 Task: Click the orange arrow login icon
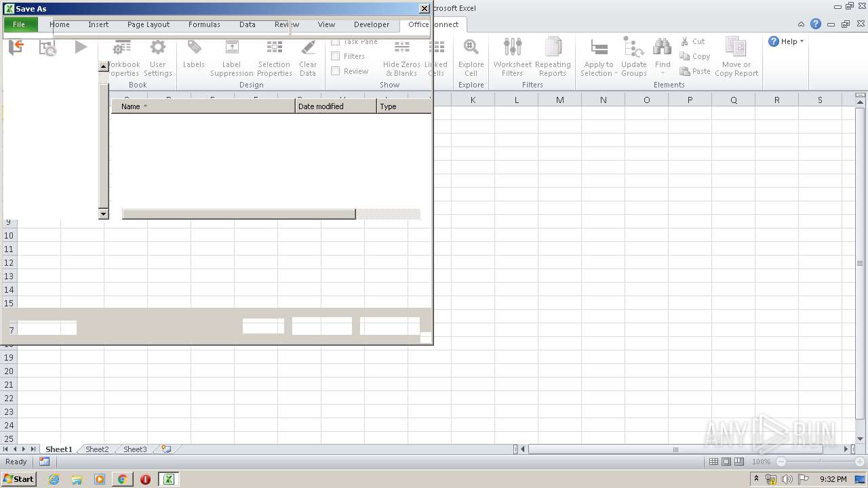16,47
